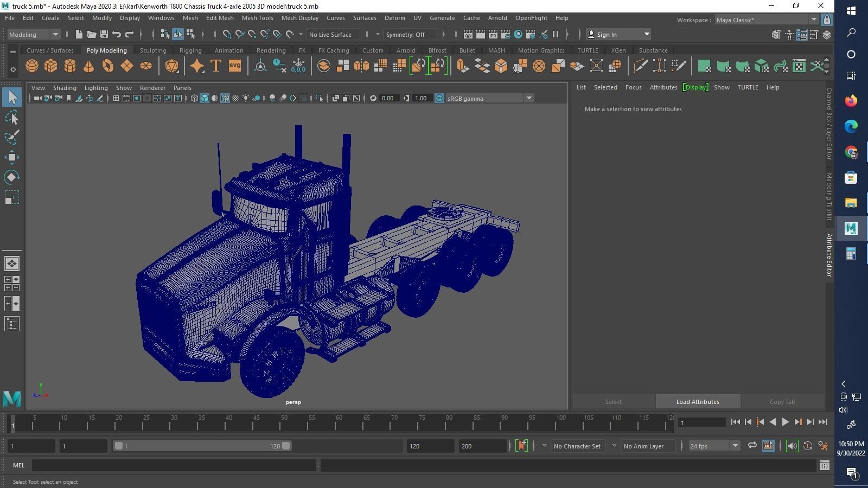Click go to start of playback range
Viewport: 868px width, 488px height.
pos(736,422)
